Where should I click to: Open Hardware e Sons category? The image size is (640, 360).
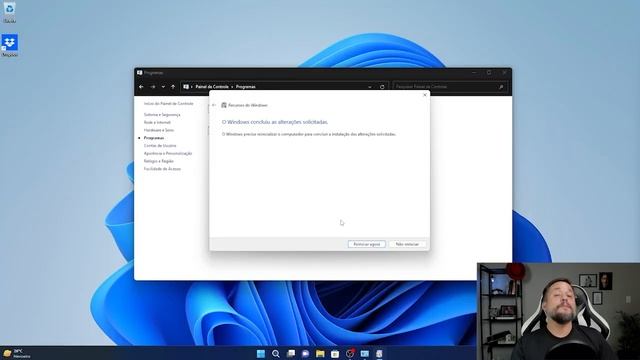[x=159, y=130]
